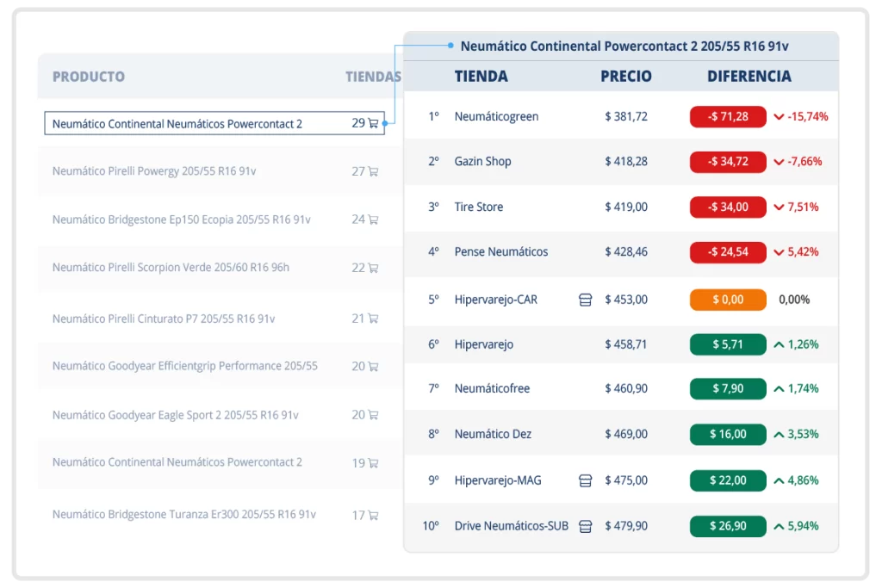Click the panel title Neumático Continental Powercontact 2 205/55 R16 91v
Image resolution: width=882 pixels, height=588 pixels.
pyautogui.click(x=624, y=46)
